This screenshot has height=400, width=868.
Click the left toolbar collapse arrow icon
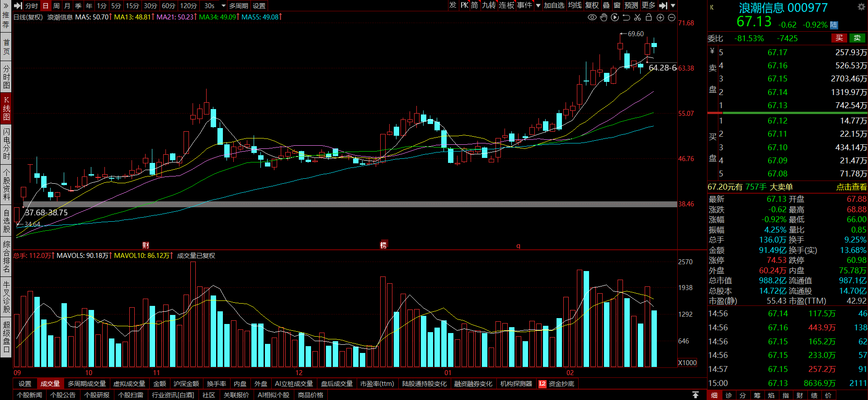tap(18, 5)
